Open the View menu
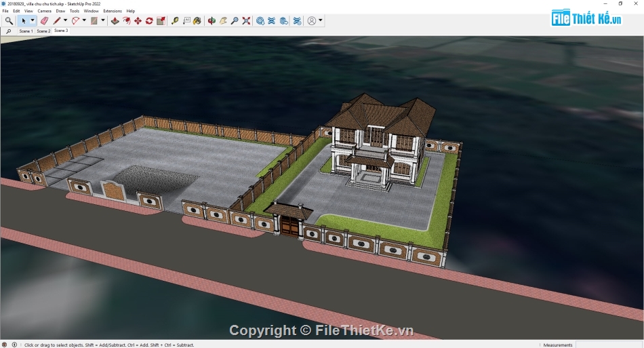Image resolution: width=644 pixels, height=348 pixels. click(28, 11)
